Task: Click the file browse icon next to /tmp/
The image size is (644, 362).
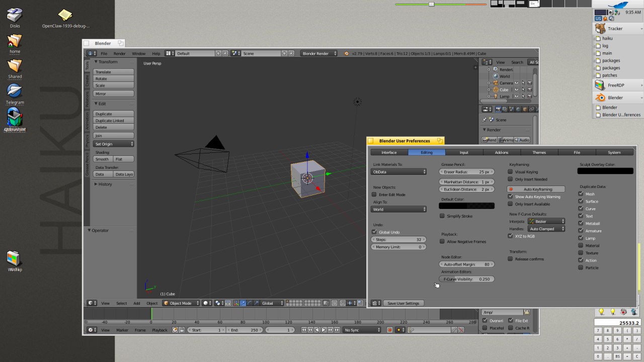Action: point(527,312)
